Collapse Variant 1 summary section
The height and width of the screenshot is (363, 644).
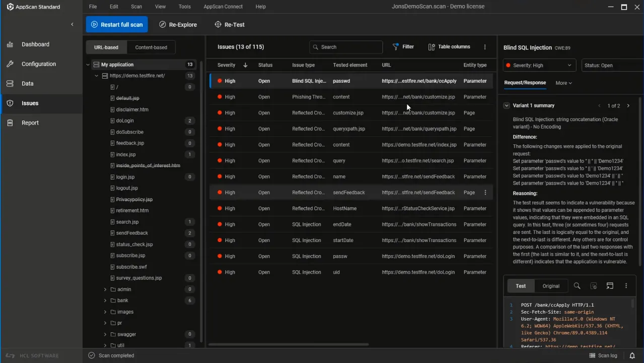(x=507, y=106)
